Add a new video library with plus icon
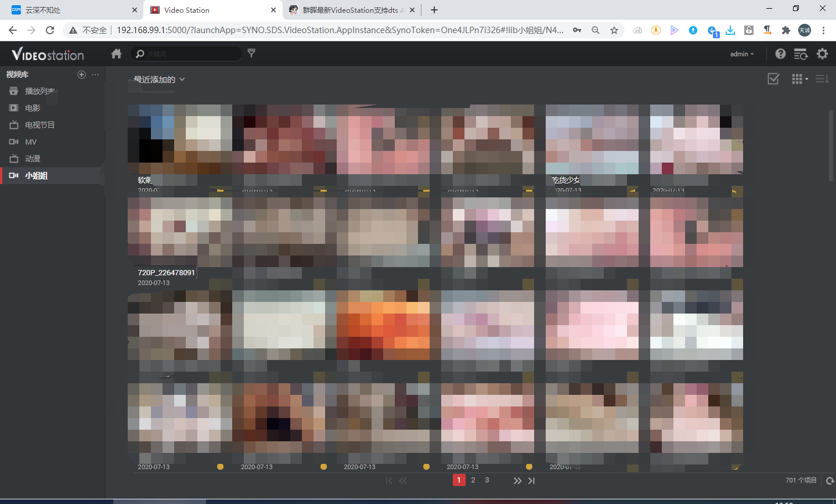 pyautogui.click(x=81, y=74)
